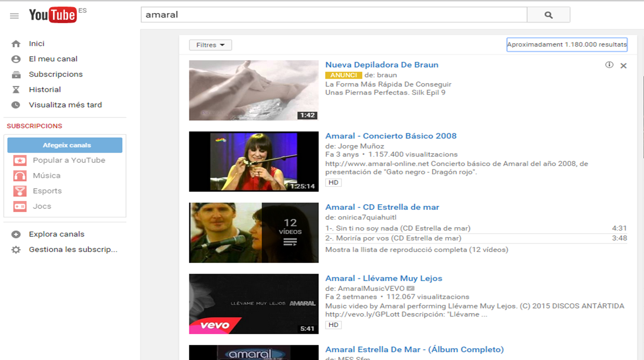Click the 1.157.400 visualitzacions text
The height and width of the screenshot is (360, 644).
[x=413, y=154]
